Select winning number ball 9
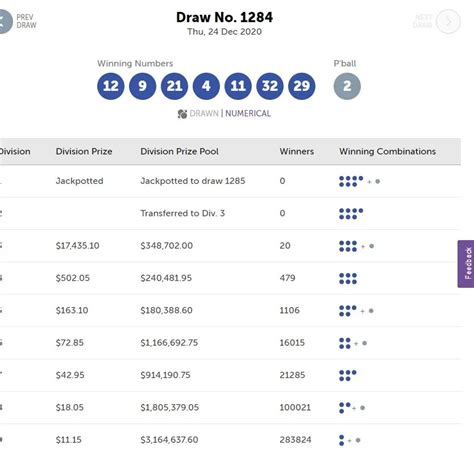474x449 pixels. (142, 86)
